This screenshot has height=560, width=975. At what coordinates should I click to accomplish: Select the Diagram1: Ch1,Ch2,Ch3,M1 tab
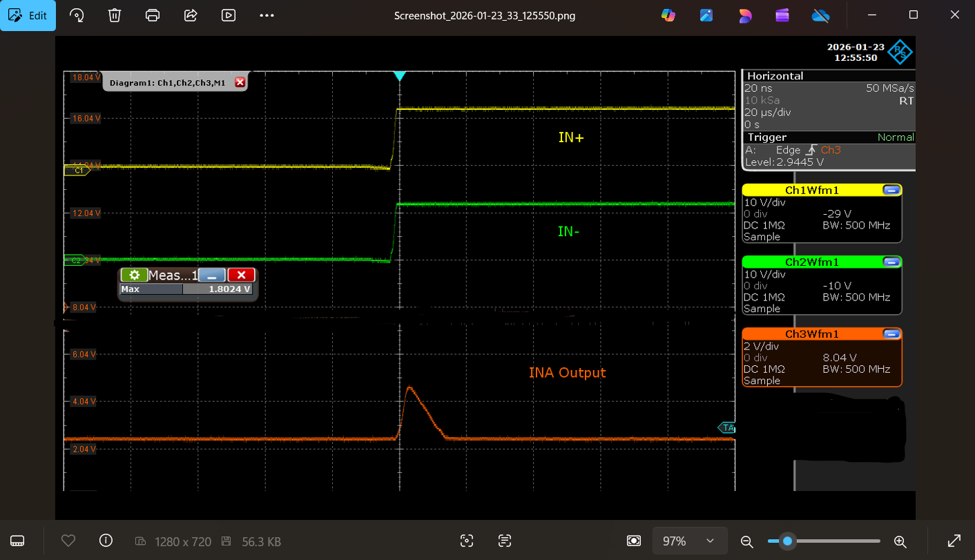click(x=167, y=82)
